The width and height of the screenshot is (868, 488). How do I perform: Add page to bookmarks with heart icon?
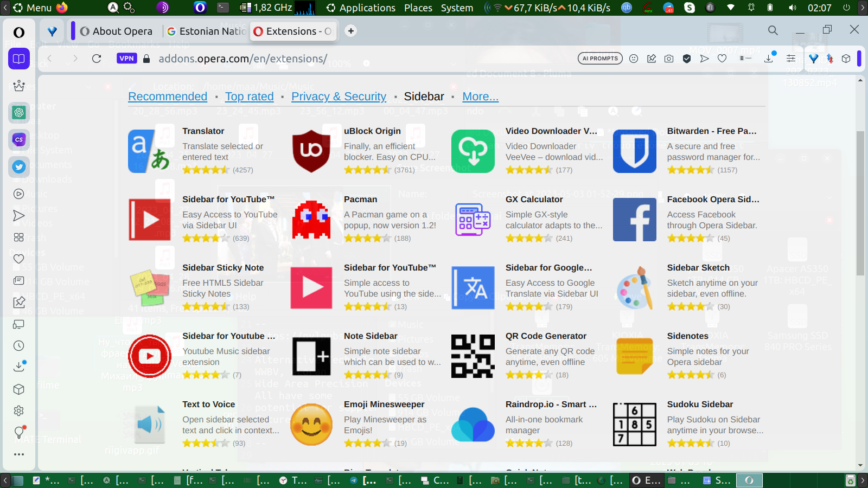(x=722, y=59)
